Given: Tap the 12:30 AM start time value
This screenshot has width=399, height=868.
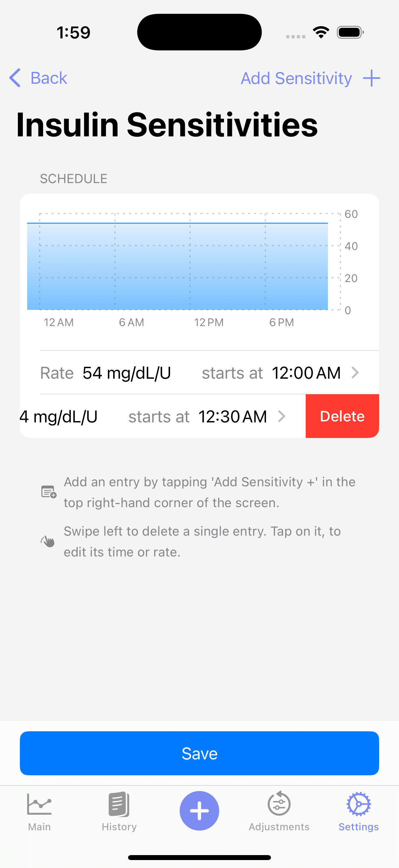Looking at the screenshot, I should pos(232,417).
